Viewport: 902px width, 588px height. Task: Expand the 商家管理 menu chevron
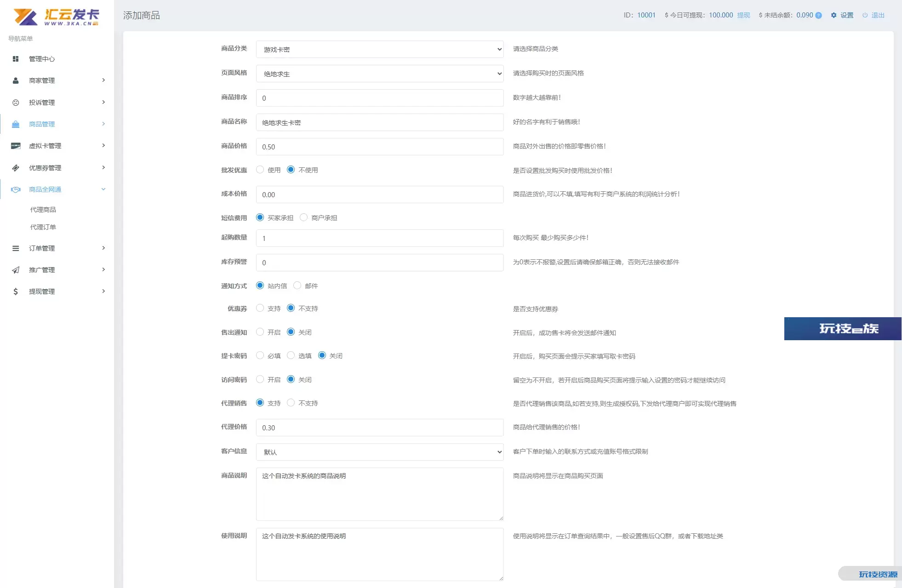[103, 80]
